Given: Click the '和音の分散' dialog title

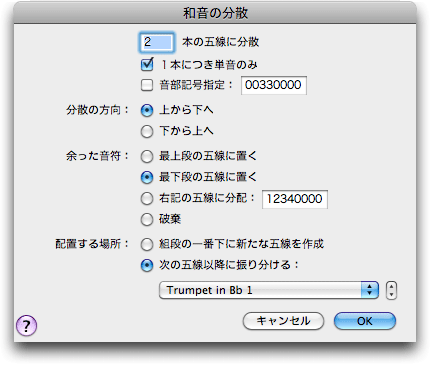Looking at the screenshot, I should [215, 13].
